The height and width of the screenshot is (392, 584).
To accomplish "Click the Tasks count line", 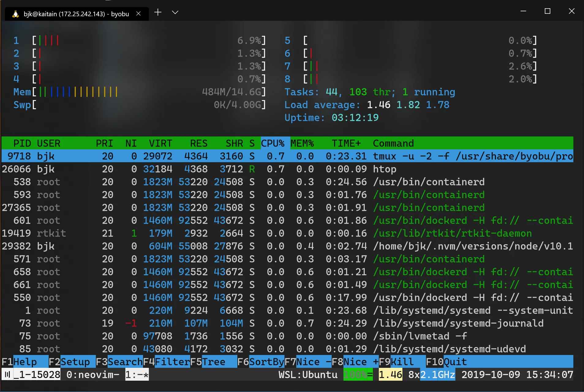I will click(370, 92).
